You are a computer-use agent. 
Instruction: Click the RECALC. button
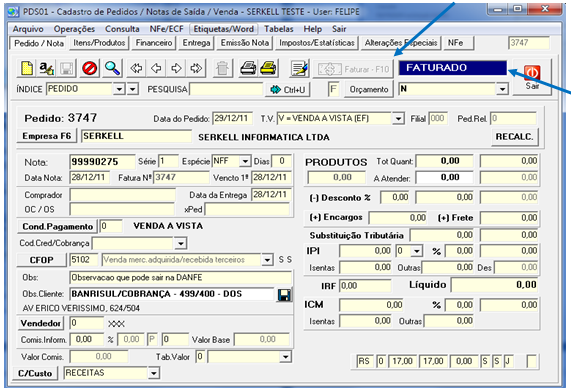click(x=514, y=137)
